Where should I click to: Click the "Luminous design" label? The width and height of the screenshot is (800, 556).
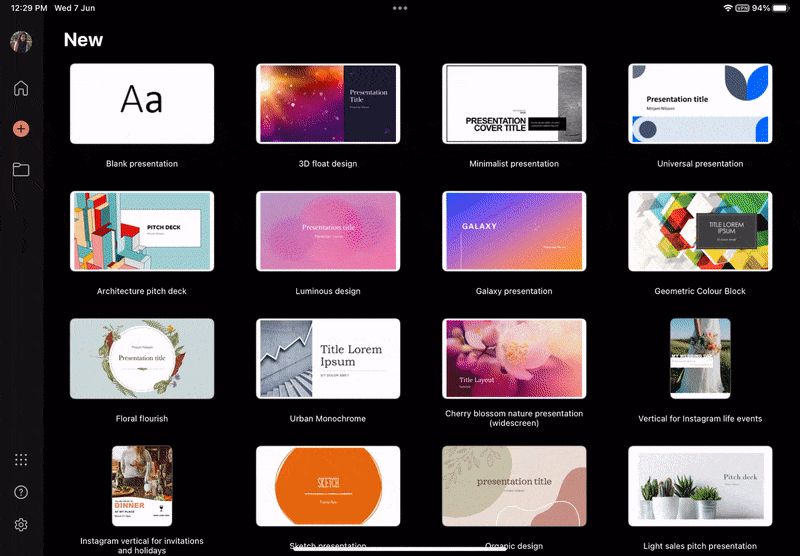coord(328,291)
